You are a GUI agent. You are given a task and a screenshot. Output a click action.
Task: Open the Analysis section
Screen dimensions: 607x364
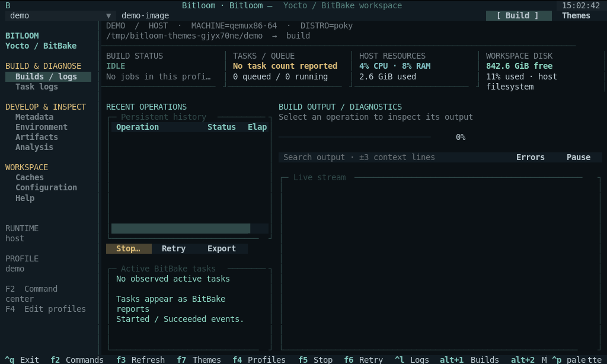[34, 147]
